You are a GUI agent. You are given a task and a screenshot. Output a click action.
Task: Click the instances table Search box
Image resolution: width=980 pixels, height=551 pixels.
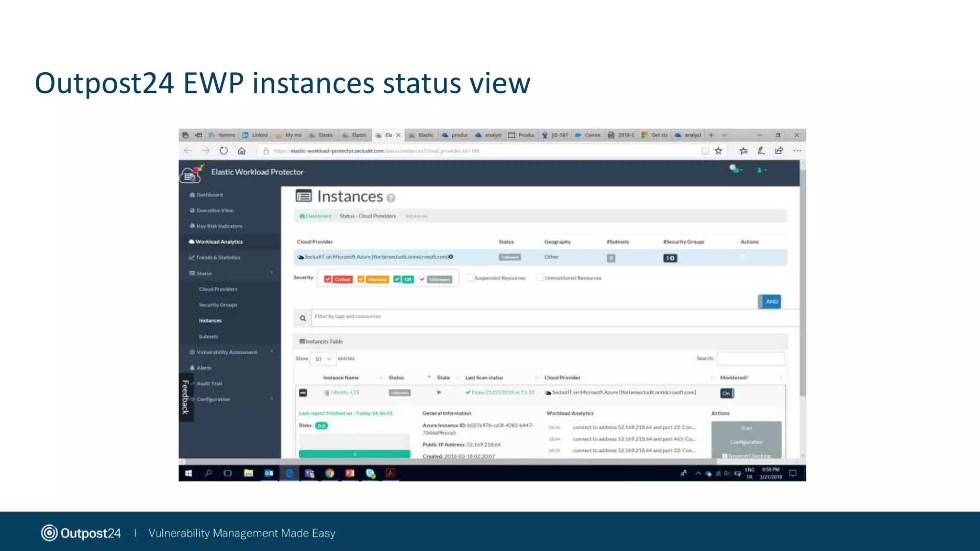(x=751, y=359)
